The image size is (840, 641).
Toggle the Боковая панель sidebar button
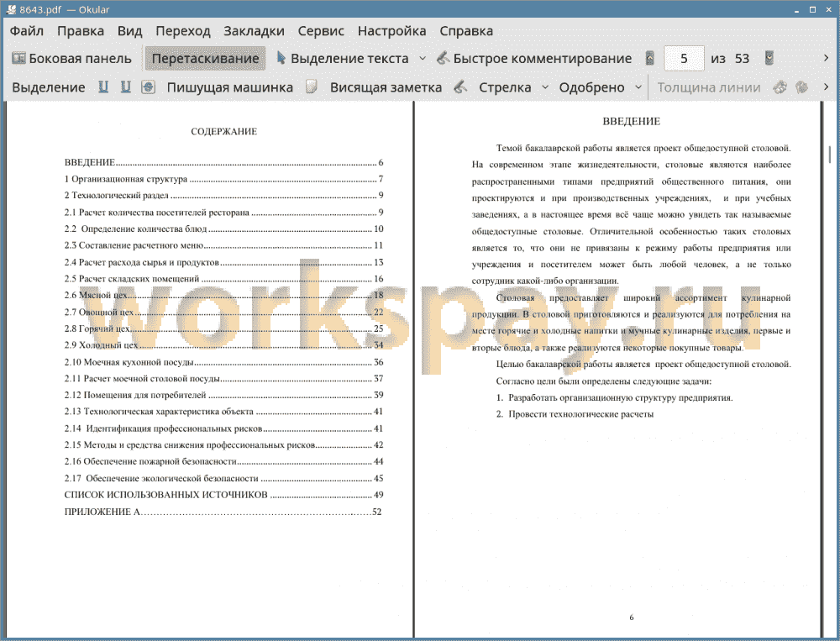(x=71, y=59)
